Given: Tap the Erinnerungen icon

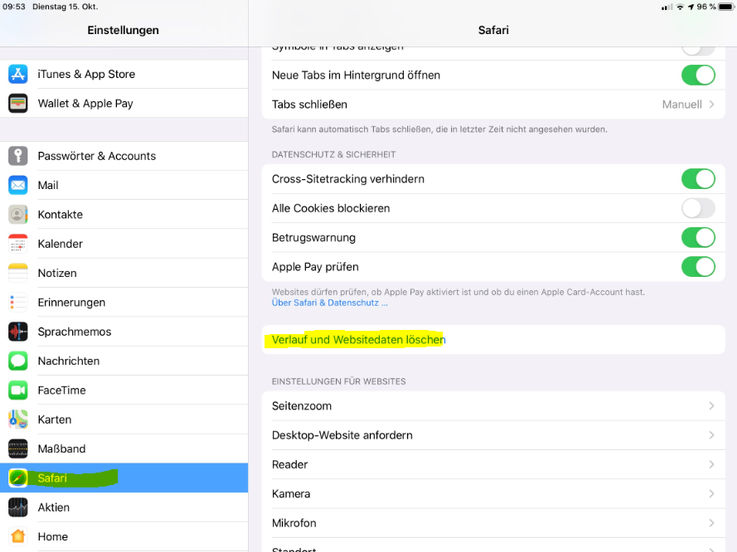Looking at the screenshot, I should 18,302.
